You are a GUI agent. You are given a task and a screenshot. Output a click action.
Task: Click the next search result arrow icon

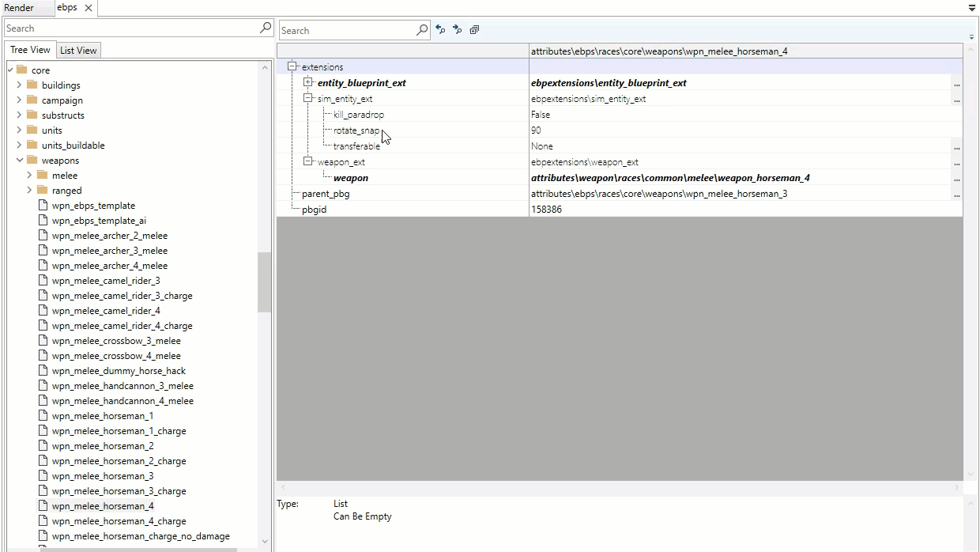(x=457, y=30)
